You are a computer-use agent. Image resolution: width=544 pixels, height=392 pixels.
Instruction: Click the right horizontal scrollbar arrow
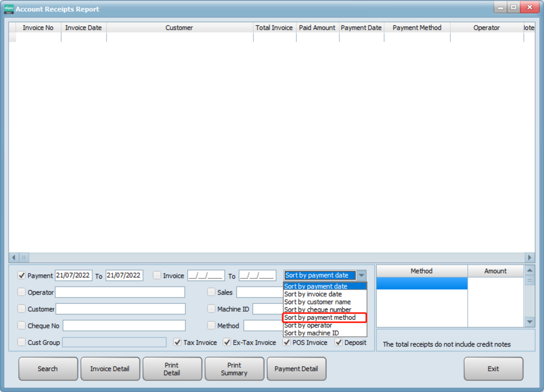click(x=529, y=258)
